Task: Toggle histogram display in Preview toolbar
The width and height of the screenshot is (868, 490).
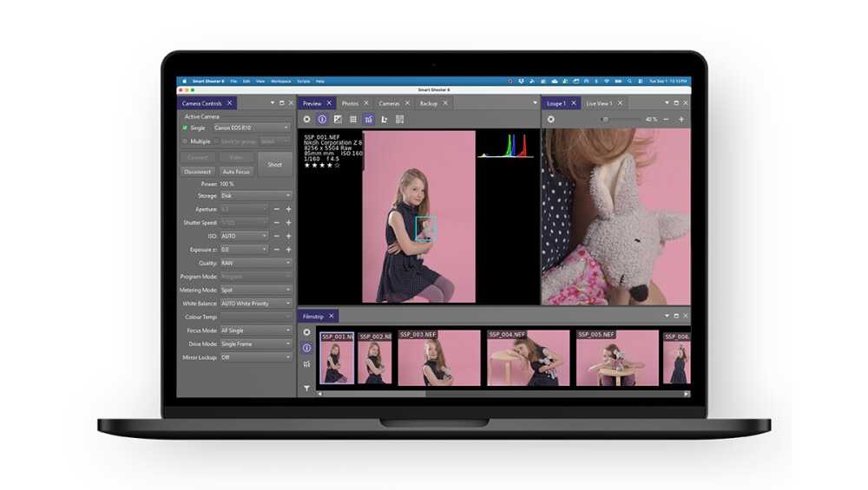Action: tap(369, 120)
